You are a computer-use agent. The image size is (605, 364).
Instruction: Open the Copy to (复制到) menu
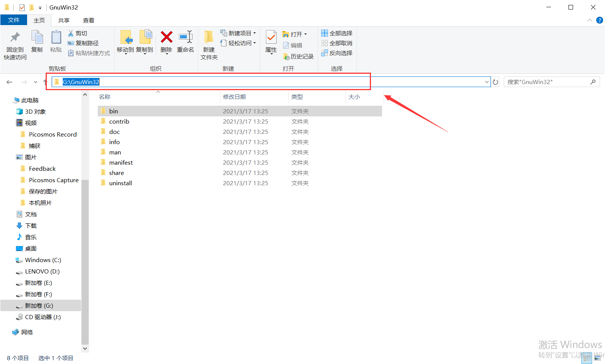(x=145, y=42)
